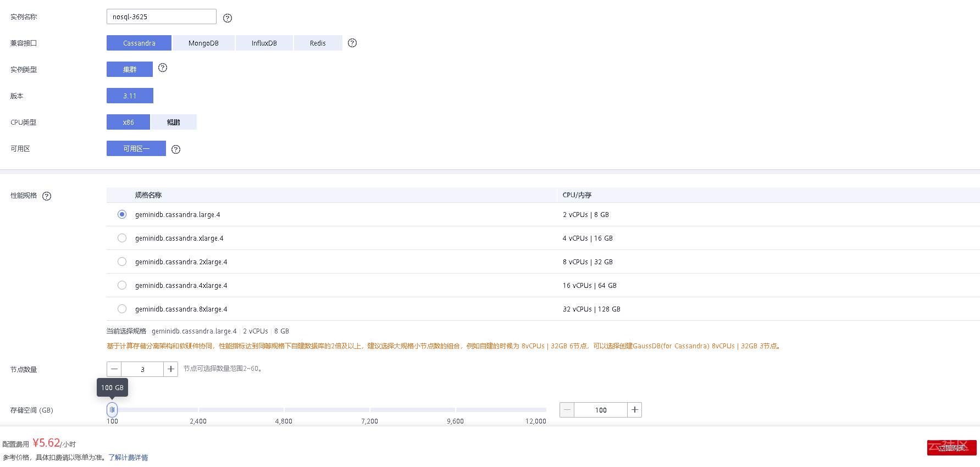Click the 立即购买 buy now button

(951, 448)
